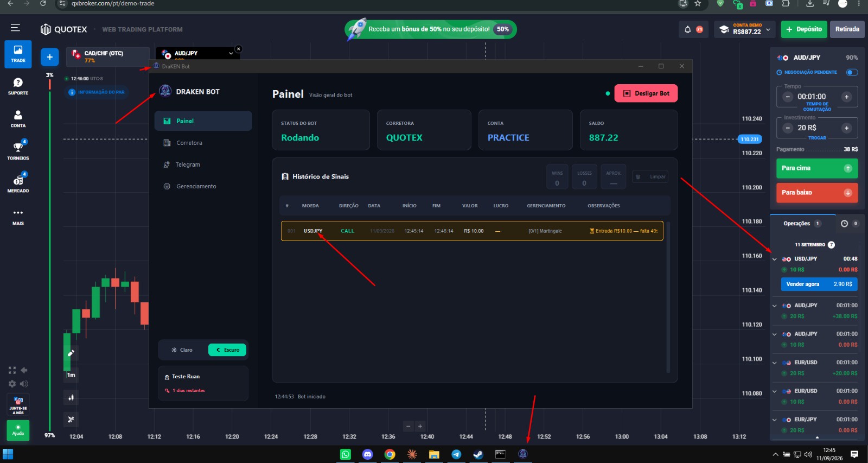Screen dimensions: 868x463
Task: Click the Para baixo trade button
Action: pyautogui.click(x=817, y=193)
